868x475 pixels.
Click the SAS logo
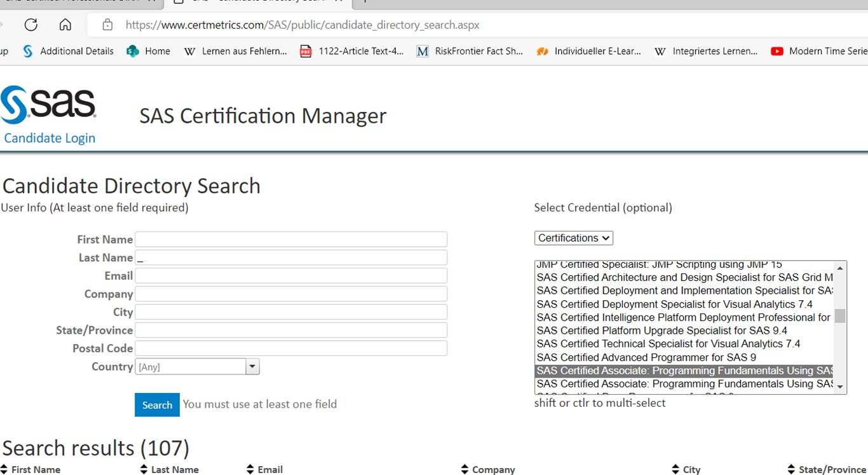[48, 104]
